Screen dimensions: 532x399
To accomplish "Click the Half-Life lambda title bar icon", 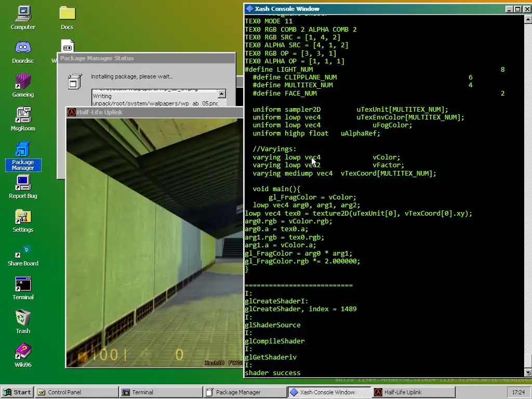I will coord(71,112).
